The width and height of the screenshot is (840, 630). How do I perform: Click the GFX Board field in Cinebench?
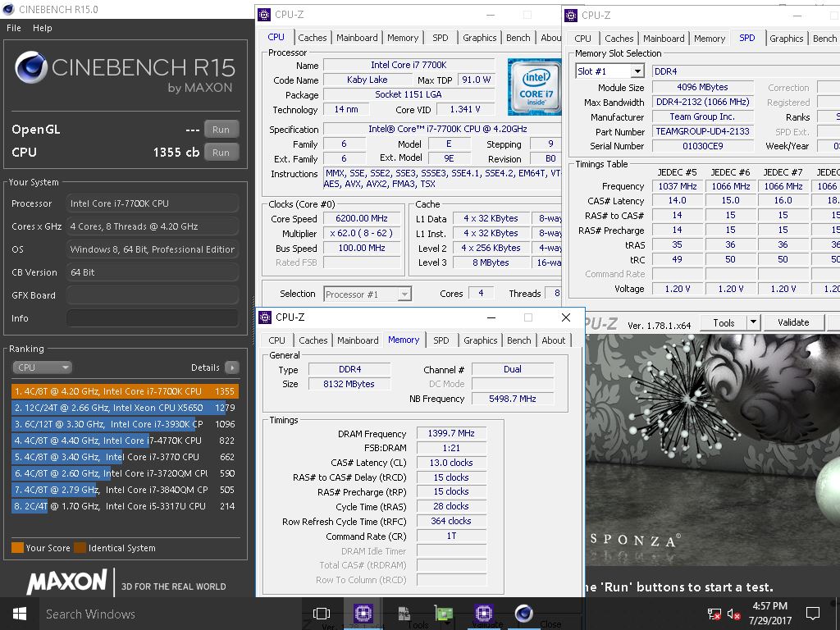click(x=153, y=295)
